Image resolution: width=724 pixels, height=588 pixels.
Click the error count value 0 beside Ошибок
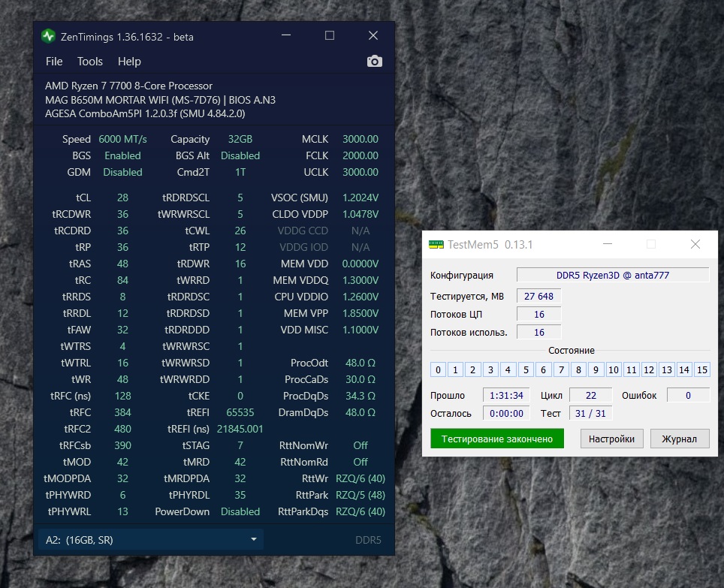[x=688, y=396]
